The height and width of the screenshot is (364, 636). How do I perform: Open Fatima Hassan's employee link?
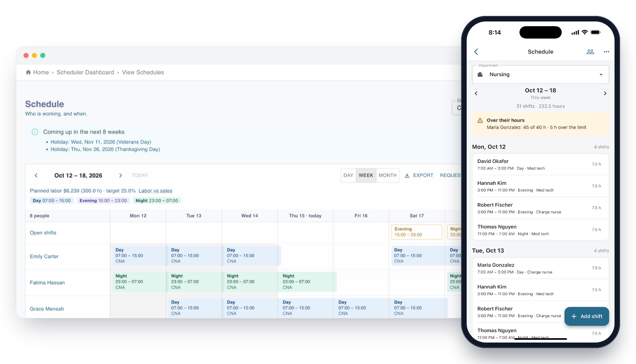pos(47,283)
